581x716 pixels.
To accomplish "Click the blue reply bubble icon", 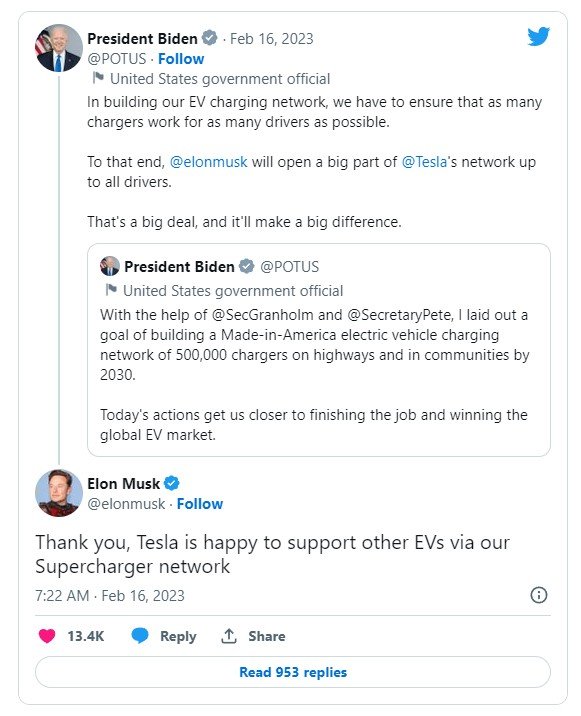I will tap(140, 636).
